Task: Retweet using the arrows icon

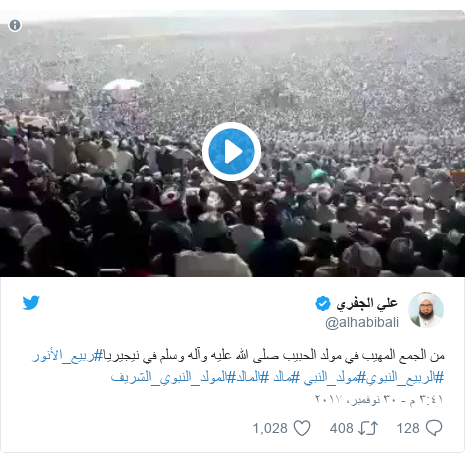Action: (x=368, y=428)
